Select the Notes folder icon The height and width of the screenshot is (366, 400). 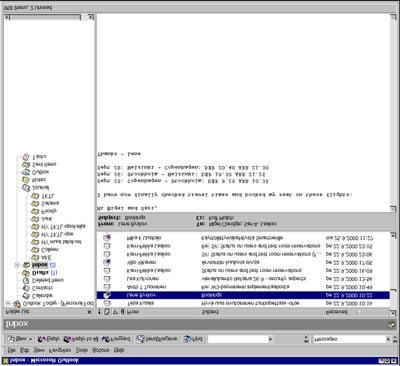[26, 180]
